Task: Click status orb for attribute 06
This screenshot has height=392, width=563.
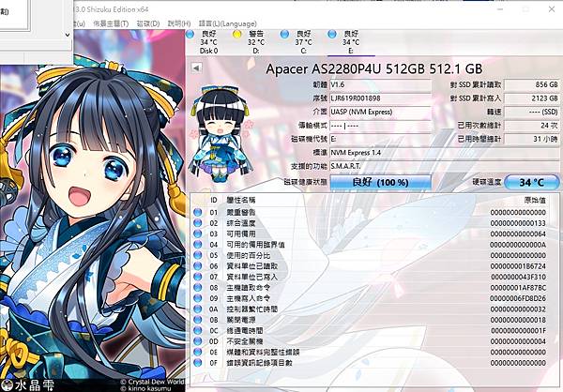Action: 197,266
